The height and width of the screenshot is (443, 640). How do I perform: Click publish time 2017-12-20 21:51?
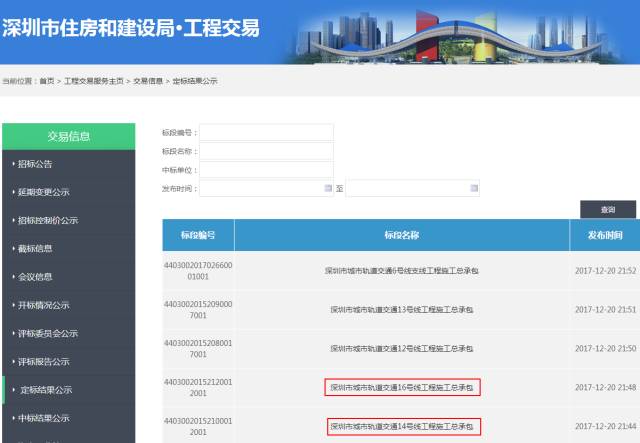(x=605, y=309)
